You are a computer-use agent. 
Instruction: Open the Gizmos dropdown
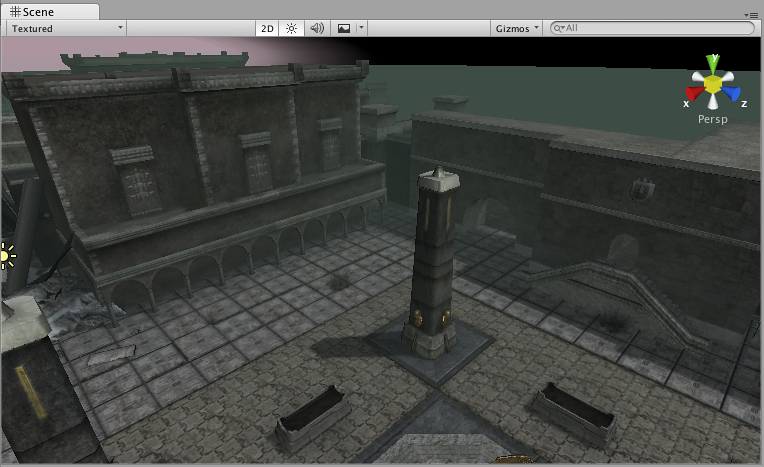[x=517, y=29]
